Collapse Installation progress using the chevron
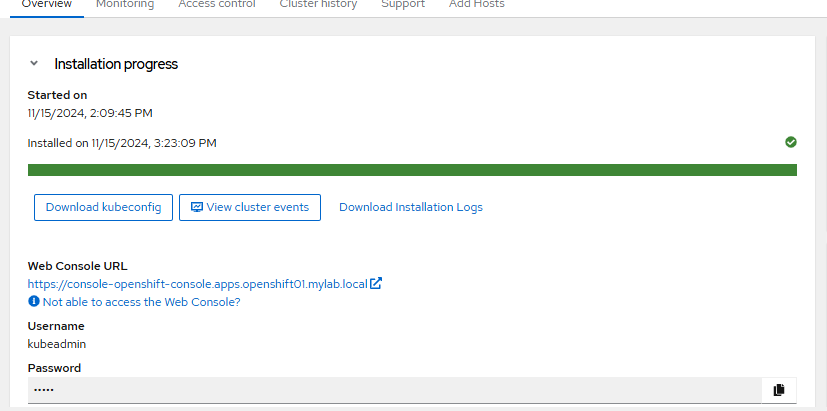827x411 pixels. coord(34,63)
